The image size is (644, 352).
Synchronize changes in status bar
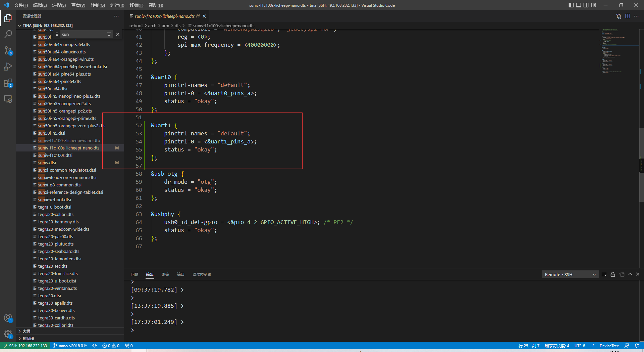pyautogui.click(x=95, y=346)
